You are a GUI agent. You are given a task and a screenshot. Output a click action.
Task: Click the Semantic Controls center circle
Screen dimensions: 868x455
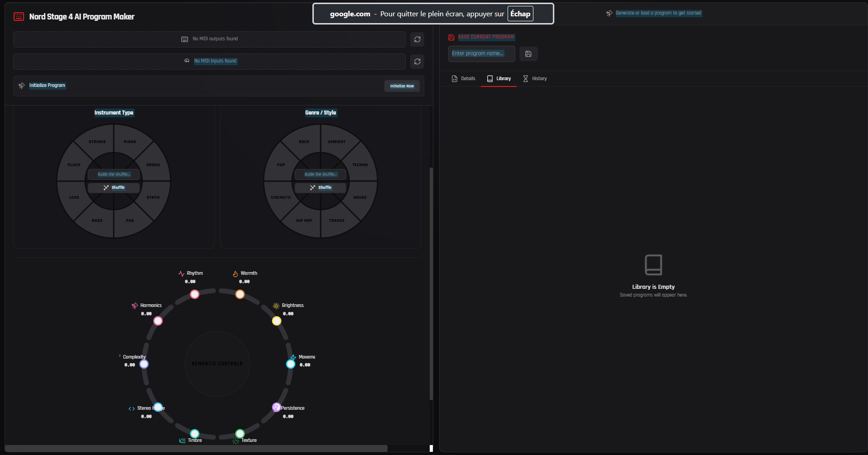point(217,364)
